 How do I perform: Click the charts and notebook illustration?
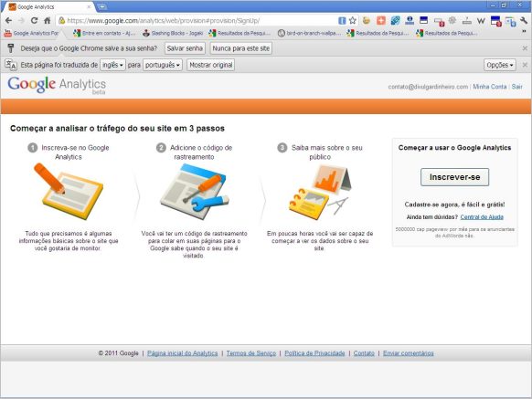[320, 192]
